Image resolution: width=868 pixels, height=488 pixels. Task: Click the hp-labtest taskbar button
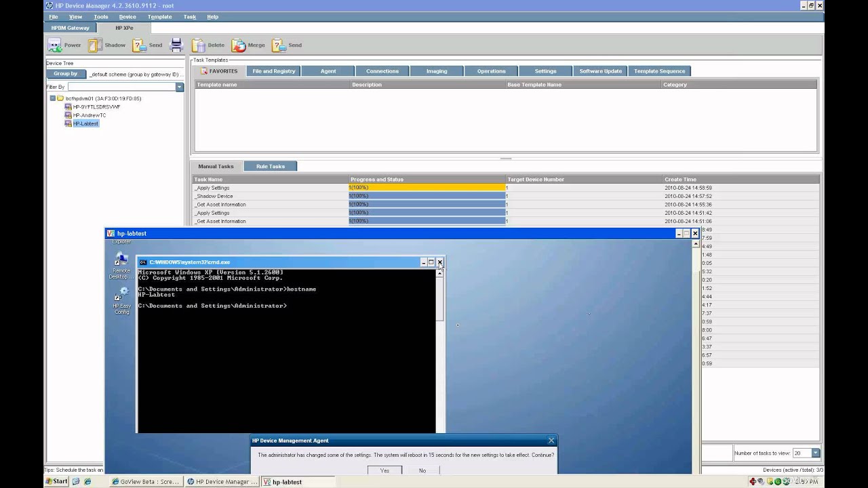[x=298, y=482]
